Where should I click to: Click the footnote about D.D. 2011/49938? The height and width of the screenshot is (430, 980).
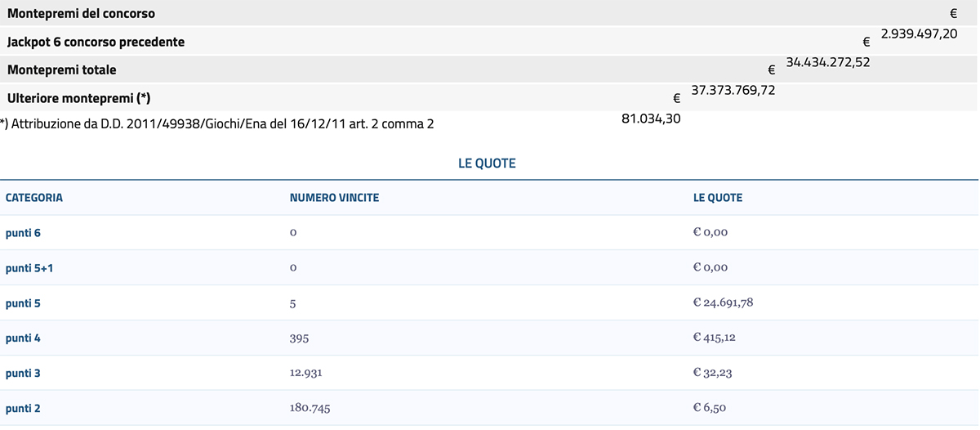pyautogui.click(x=217, y=124)
